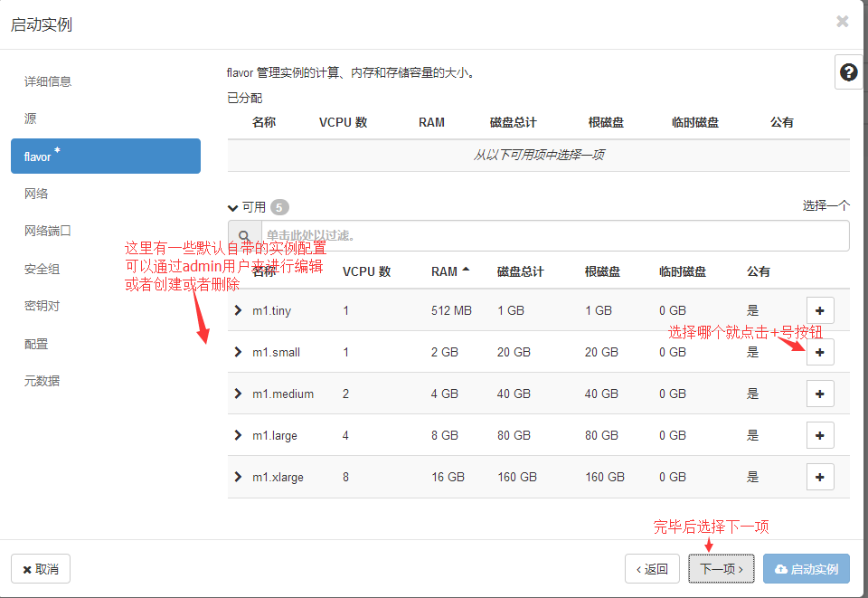Viewport: 868px width, 598px height.
Task: Add the m1.small flavor with plus button
Action: click(x=819, y=352)
